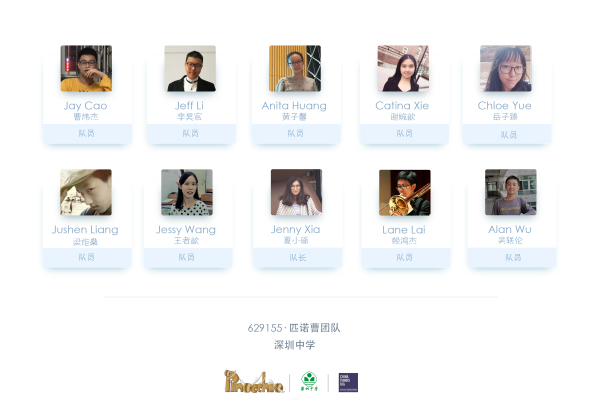
Task: Click Jushen Liang's photo
Action: pos(86,192)
